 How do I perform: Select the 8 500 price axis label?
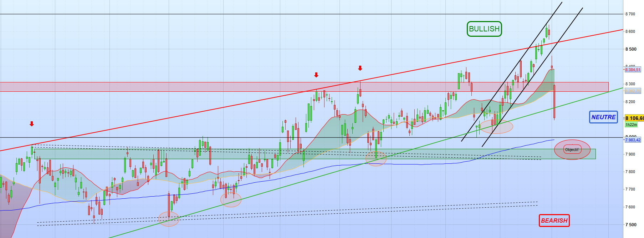click(x=630, y=49)
